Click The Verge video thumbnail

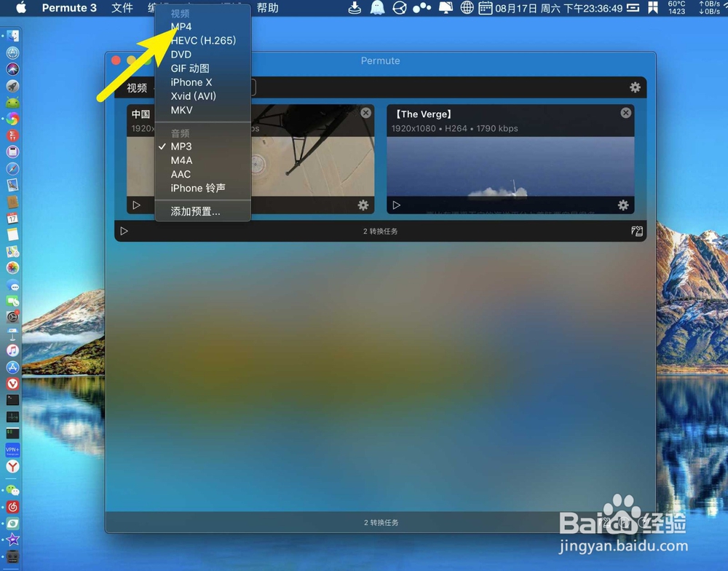tap(510, 166)
